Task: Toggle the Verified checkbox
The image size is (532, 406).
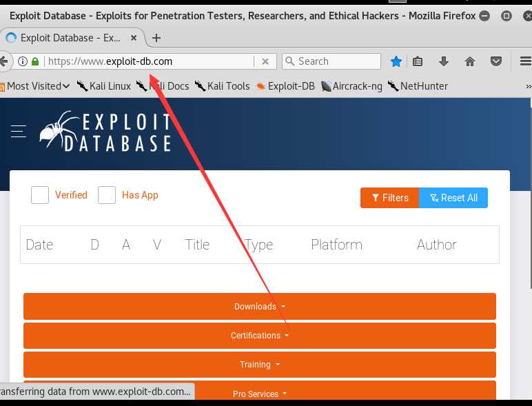Action: point(40,195)
